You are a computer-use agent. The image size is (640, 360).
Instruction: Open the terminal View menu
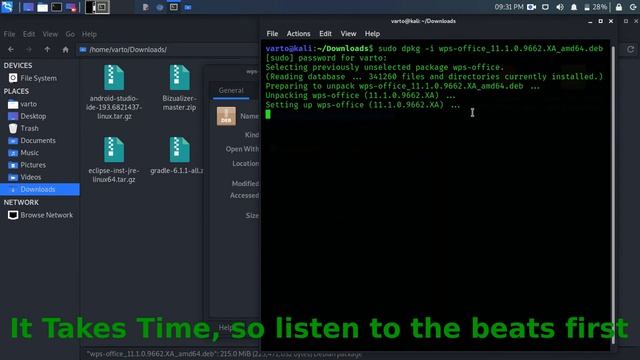tap(348, 33)
